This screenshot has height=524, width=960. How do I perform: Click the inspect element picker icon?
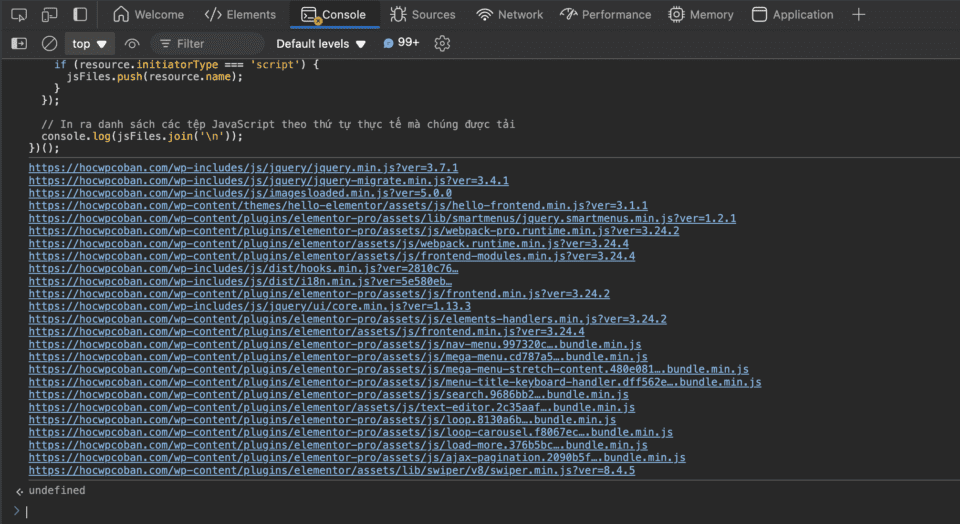[19, 15]
